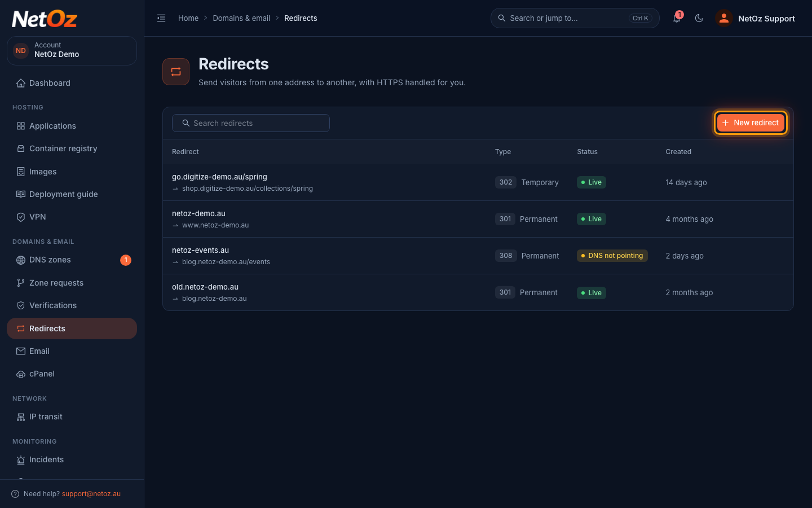
Task: Click the cPanel icon
Action: click(21, 374)
